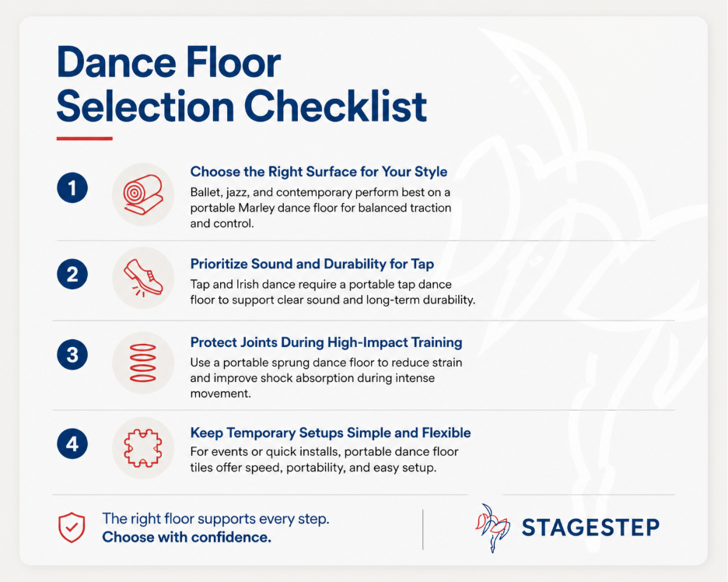The height and width of the screenshot is (582, 728).
Task: Click the number 1 circle badge
Action: pyautogui.click(x=72, y=188)
